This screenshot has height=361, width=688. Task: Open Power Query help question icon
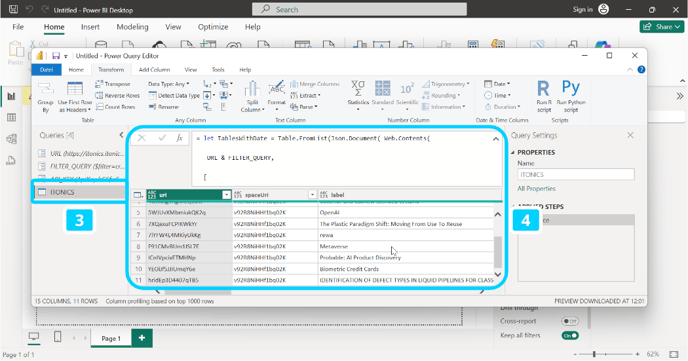[x=641, y=70]
